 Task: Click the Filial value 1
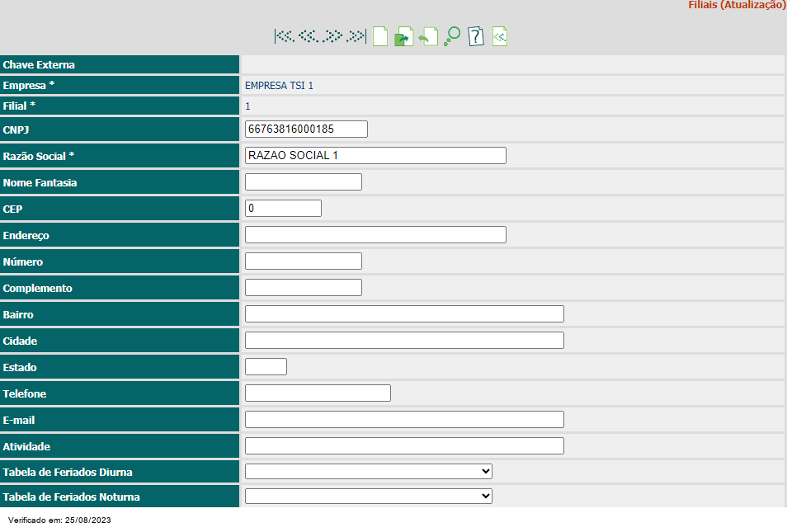(x=247, y=106)
